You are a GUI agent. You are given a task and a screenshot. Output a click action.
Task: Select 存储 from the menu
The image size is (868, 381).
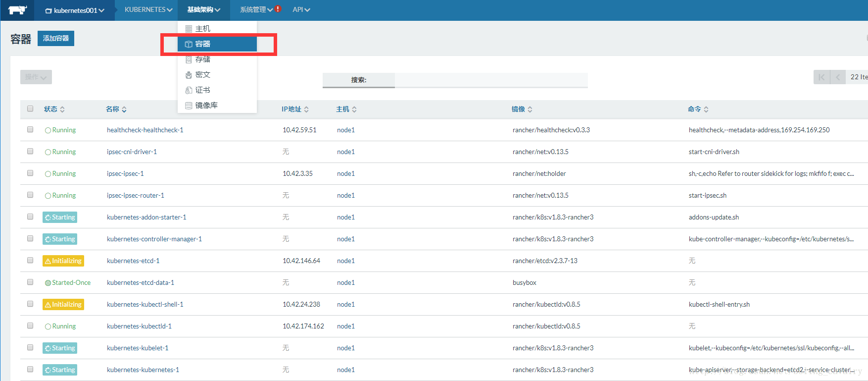tap(217, 59)
